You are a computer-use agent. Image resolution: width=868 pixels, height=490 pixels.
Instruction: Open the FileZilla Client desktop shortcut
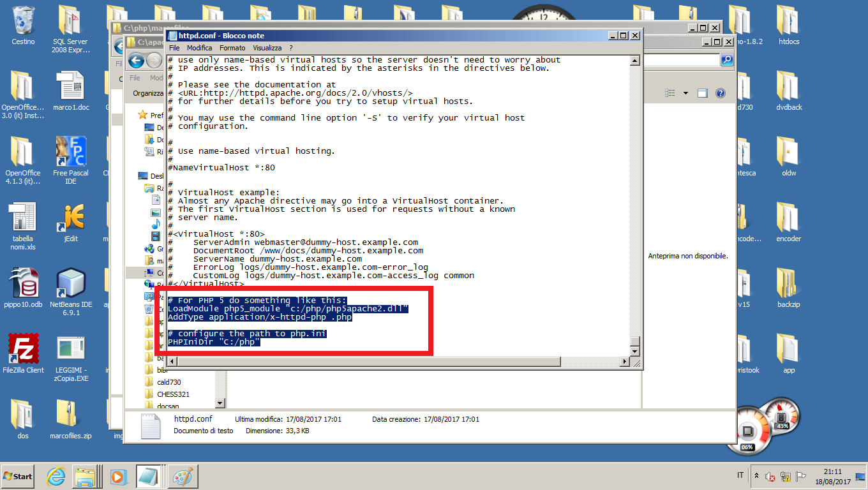coord(23,348)
